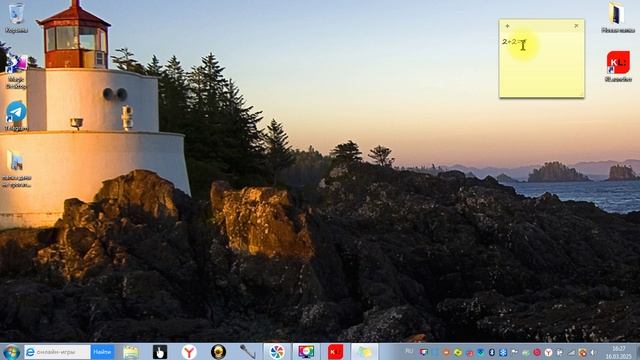Screen dimensions: 640x360
Task: Open the folder icon below Telegram
Action: pyautogui.click(x=16, y=169)
